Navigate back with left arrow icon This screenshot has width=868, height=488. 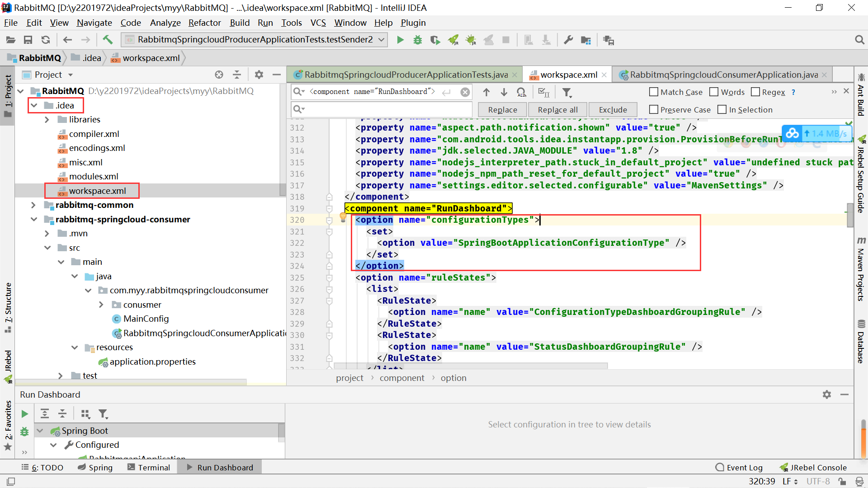67,40
